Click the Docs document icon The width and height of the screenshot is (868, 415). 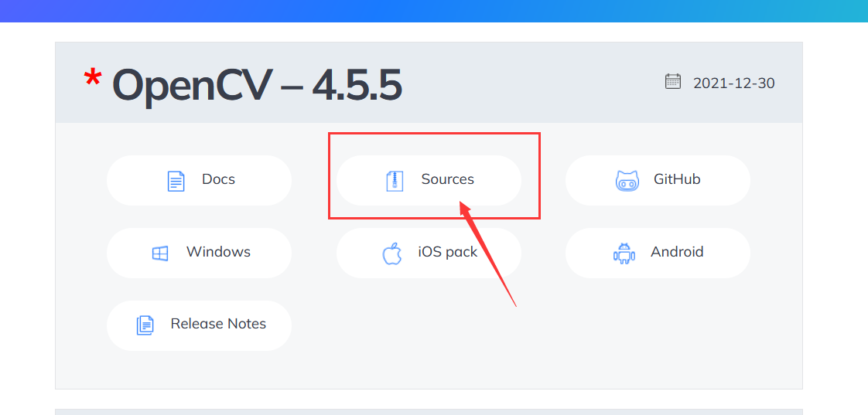(x=176, y=181)
